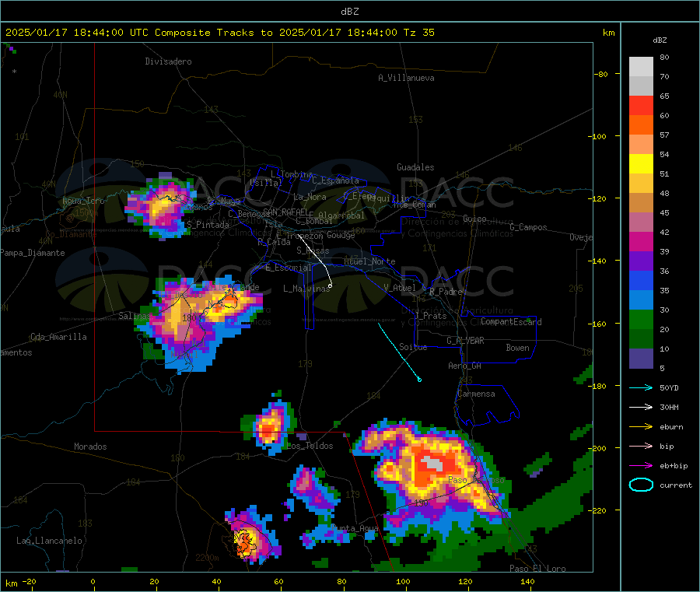Click the Paso_El_Loro label
The image size is (700, 592).
click(x=537, y=569)
